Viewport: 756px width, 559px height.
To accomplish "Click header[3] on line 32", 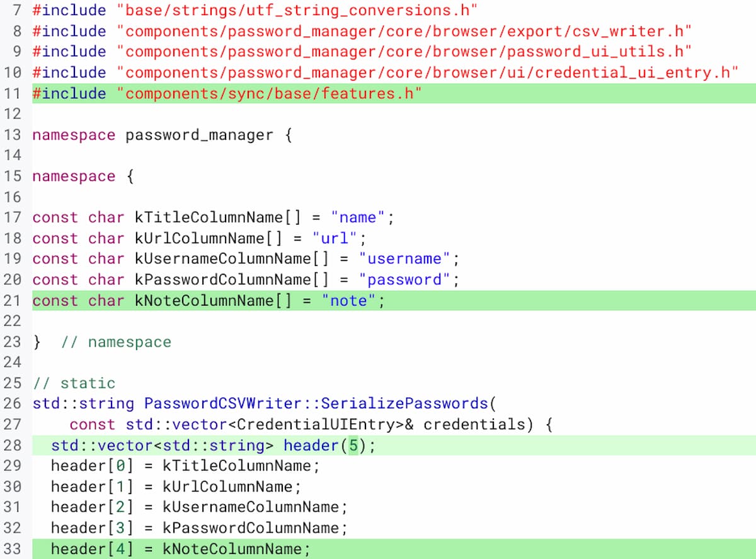I will point(93,528).
